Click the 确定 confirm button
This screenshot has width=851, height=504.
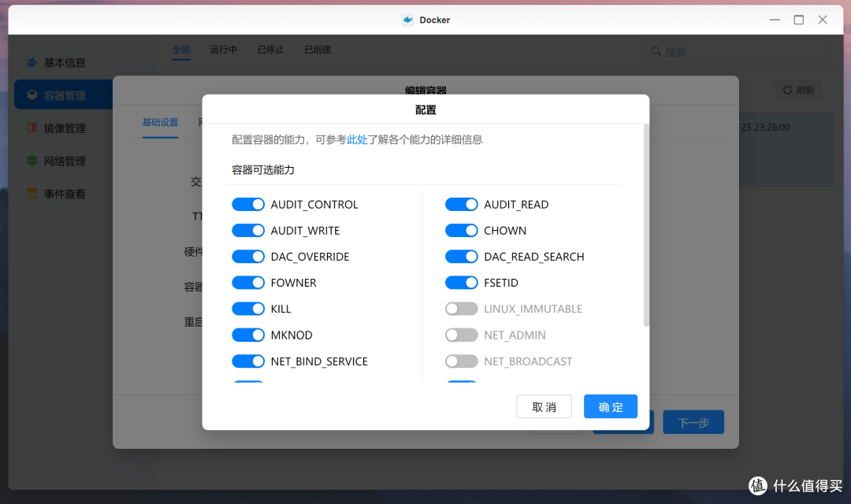point(611,406)
